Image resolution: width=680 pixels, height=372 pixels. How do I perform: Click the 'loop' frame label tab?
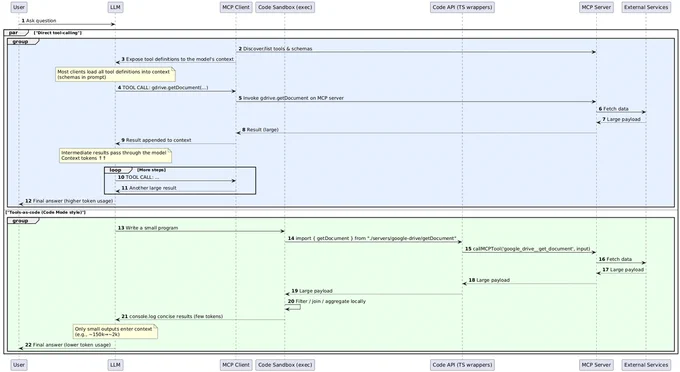pyautogui.click(x=117, y=170)
